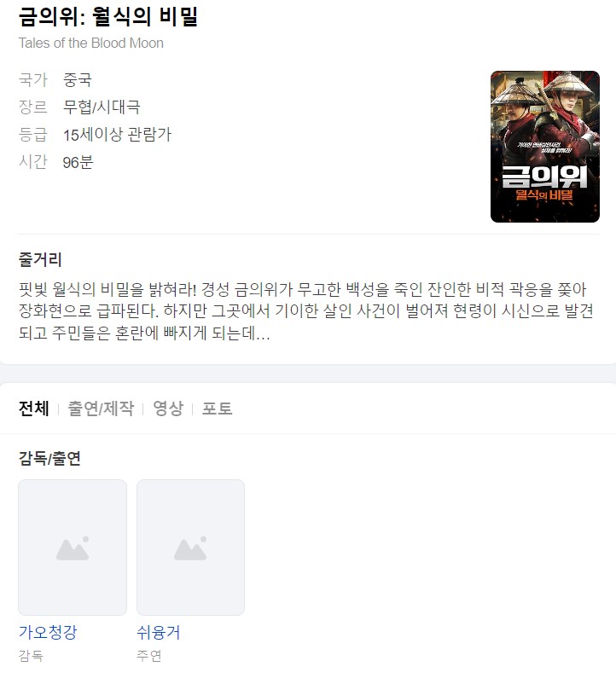Select the 전체 tab
This screenshot has width=616, height=684.
(x=33, y=409)
